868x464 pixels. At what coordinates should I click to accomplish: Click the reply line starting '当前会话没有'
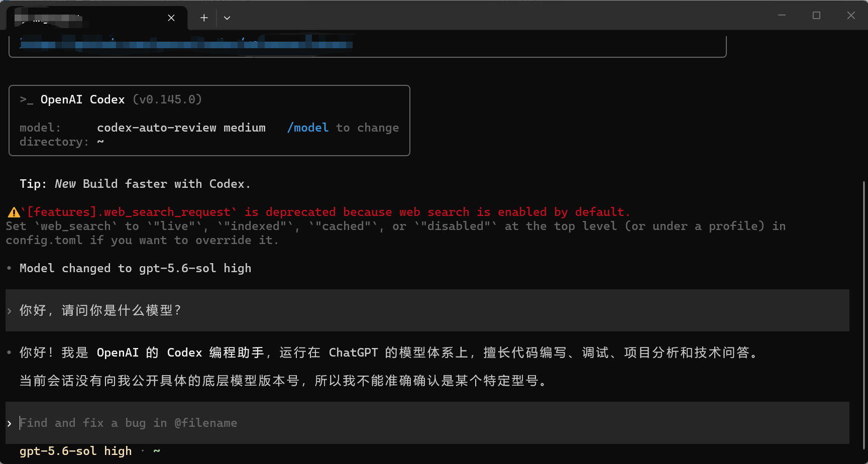(x=283, y=381)
